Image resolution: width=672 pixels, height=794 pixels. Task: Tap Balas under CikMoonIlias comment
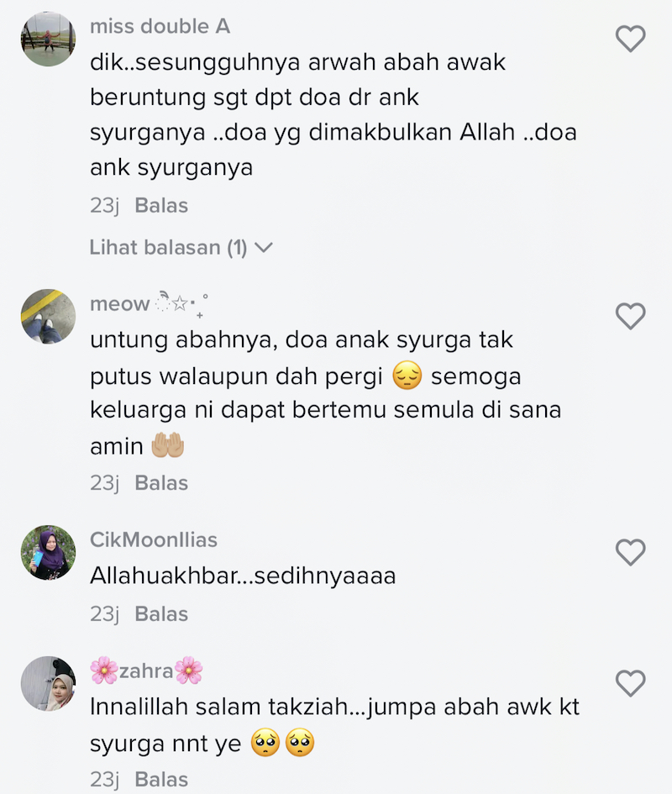[x=161, y=614]
